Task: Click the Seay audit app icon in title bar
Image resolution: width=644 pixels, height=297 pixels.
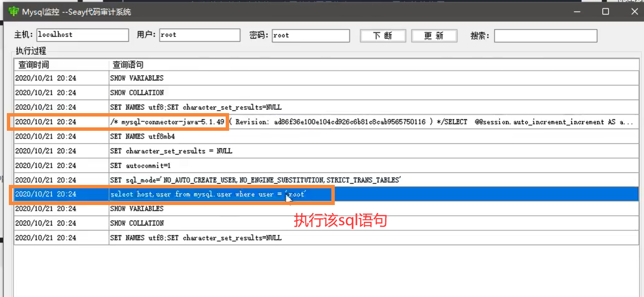Action: tap(14, 11)
